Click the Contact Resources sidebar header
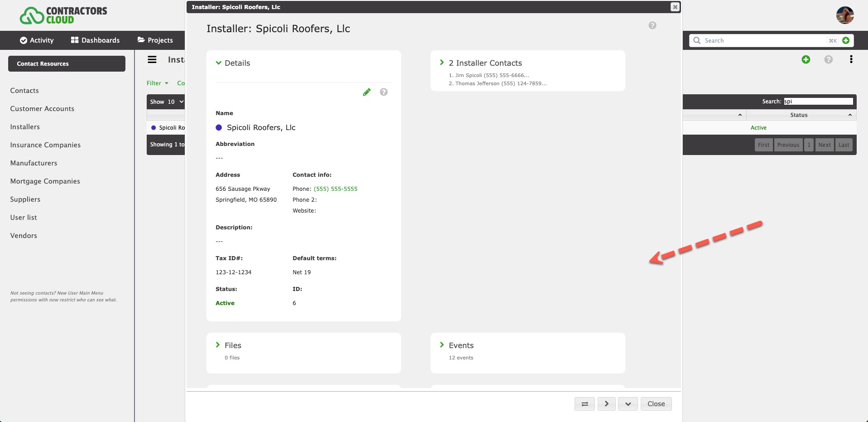 click(x=67, y=63)
